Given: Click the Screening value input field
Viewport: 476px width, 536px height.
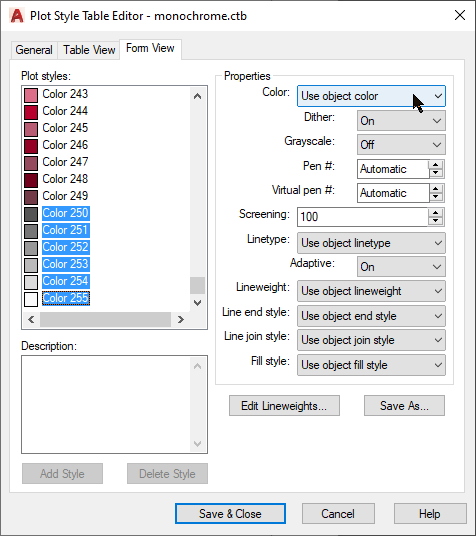Looking at the screenshot, I should [363, 217].
